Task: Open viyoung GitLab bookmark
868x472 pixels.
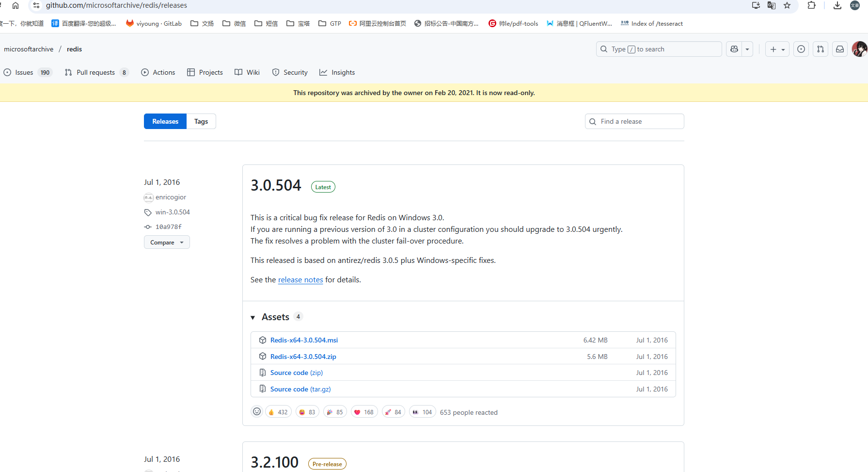Action: pos(154,23)
